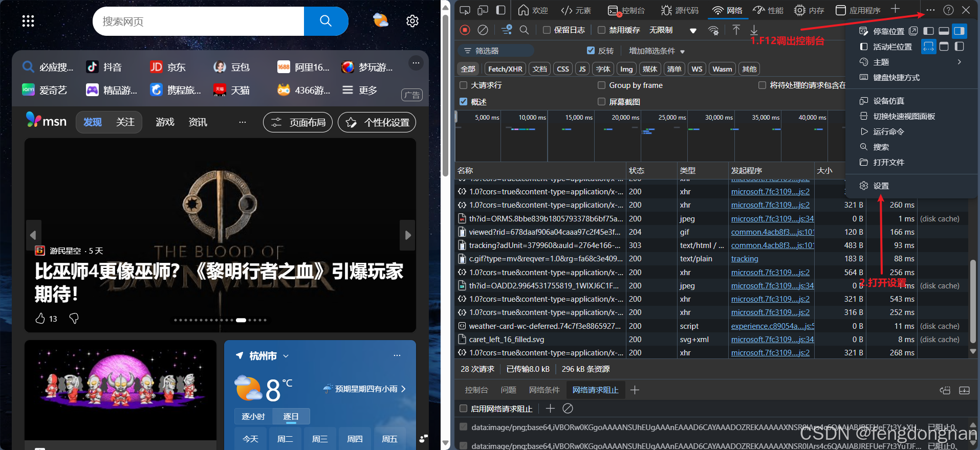
Task: Uncheck the 概述 checkbox
Action: click(464, 102)
